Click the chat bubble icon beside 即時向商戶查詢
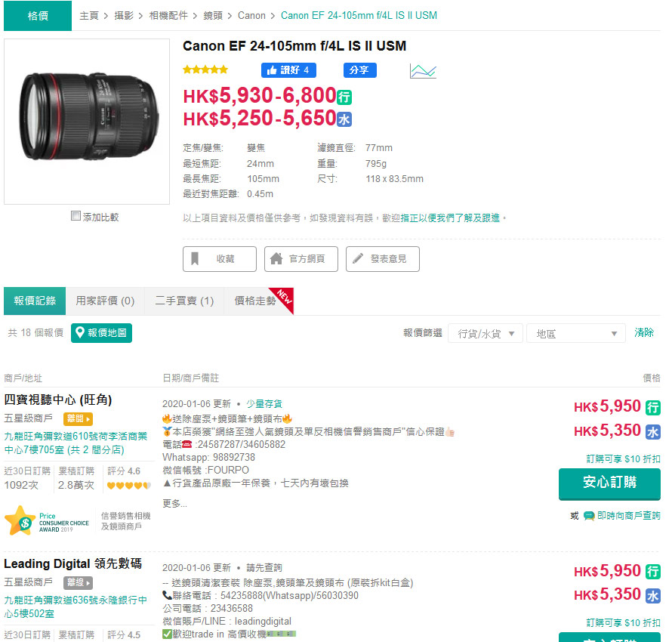The image size is (672, 642). point(589,516)
